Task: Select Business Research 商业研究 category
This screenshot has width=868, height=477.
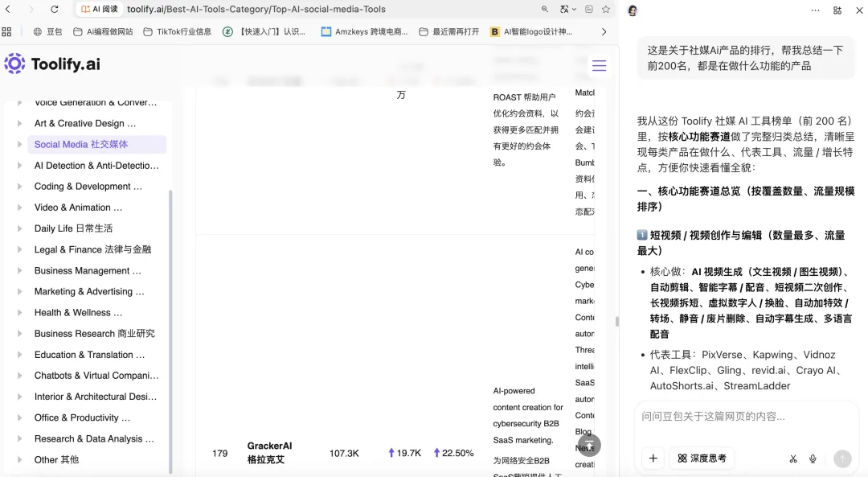Action: click(94, 334)
